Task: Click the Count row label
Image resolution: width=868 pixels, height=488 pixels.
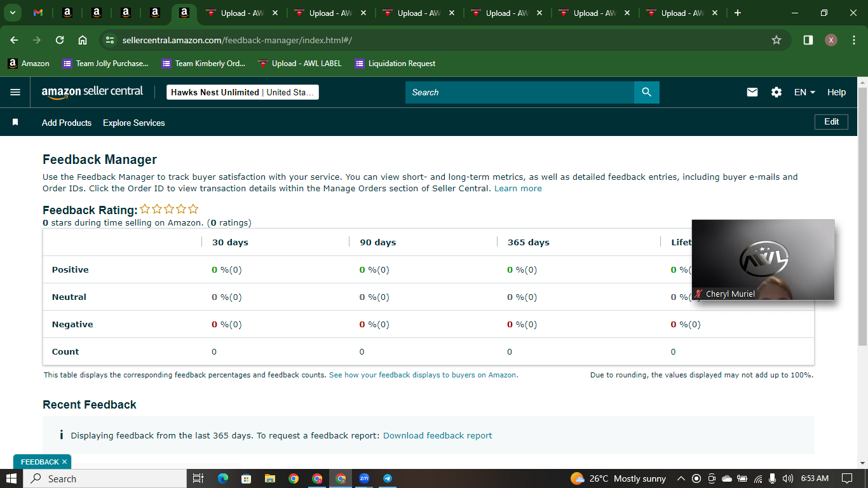Action: pos(65,351)
